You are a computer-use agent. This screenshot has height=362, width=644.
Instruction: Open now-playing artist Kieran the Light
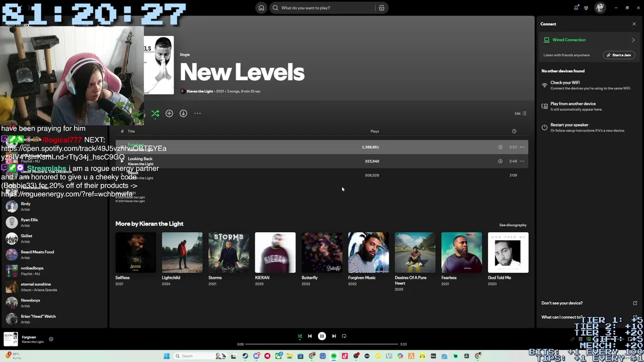click(x=33, y=342)
